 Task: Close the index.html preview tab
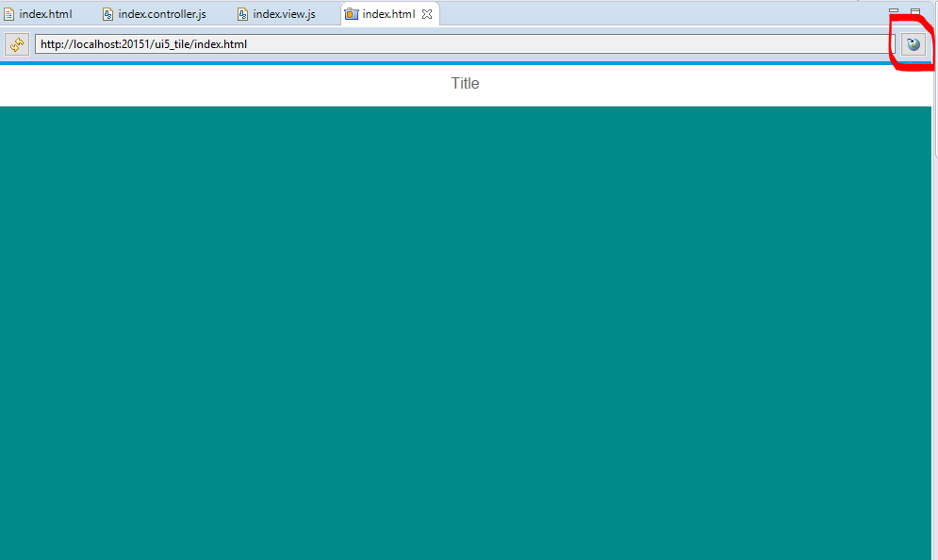point(427,14)
